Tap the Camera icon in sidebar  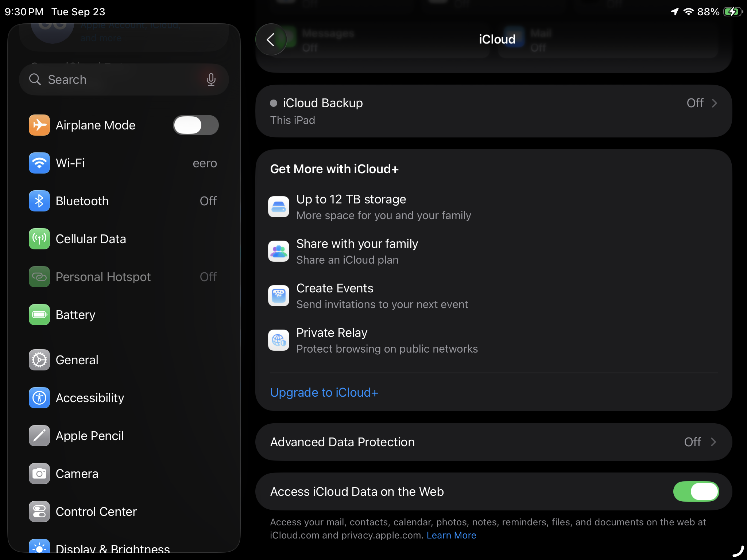coord(39,474)
